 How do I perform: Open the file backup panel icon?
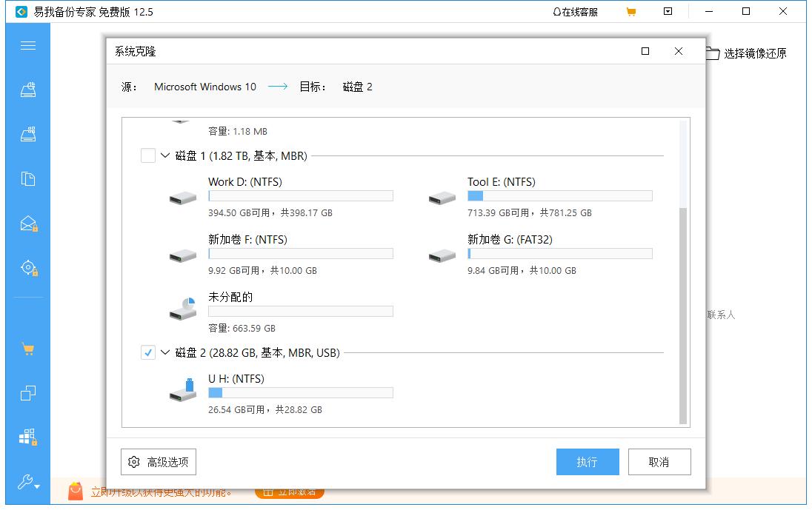(27, 178)
